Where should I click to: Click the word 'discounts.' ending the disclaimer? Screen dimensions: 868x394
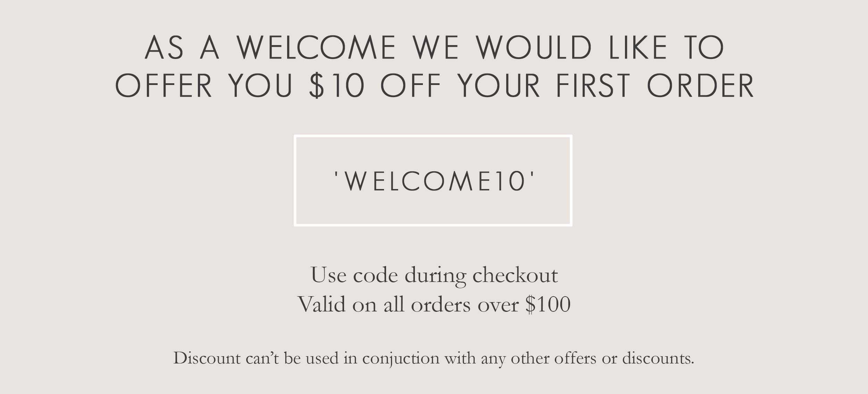(658, 358)
